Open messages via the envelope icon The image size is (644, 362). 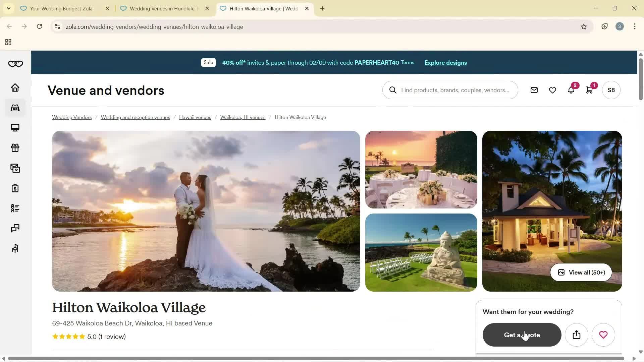534,90
